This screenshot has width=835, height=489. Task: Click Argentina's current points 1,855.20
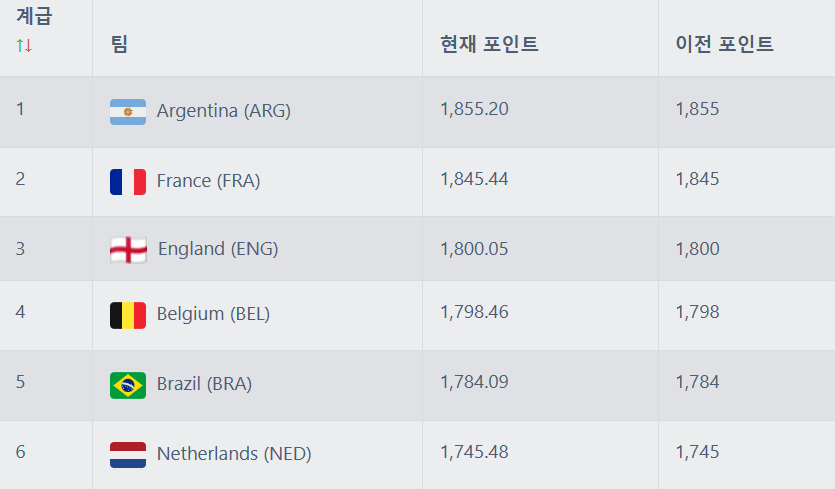(474, 109)
